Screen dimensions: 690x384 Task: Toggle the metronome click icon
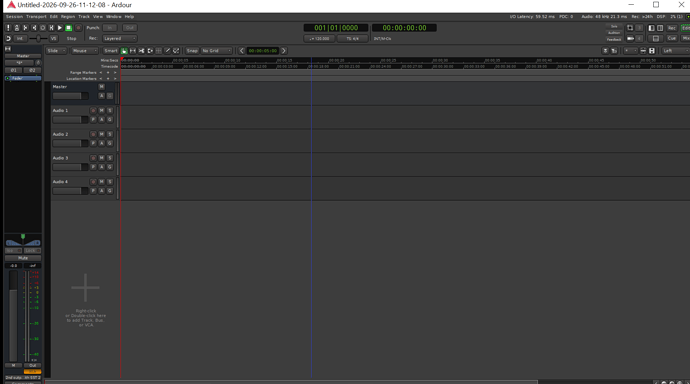tap(17, 28)
